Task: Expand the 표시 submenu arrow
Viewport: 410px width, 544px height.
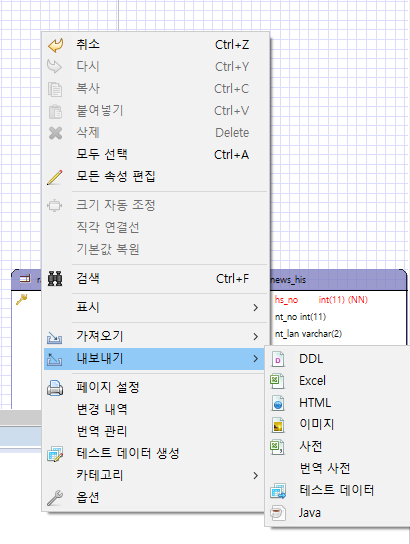Action: 256,308
